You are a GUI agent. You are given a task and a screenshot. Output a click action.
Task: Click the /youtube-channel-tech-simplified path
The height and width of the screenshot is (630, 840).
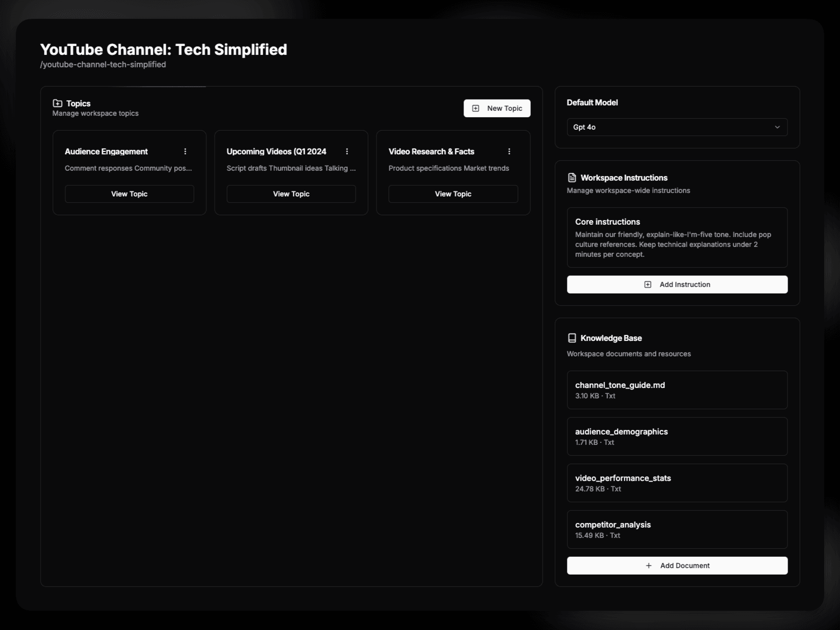(103, 64)
